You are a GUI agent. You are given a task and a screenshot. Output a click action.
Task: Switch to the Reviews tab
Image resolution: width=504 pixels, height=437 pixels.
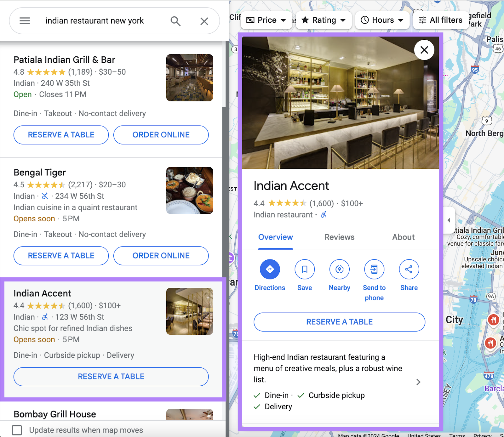tap(339, 237)
